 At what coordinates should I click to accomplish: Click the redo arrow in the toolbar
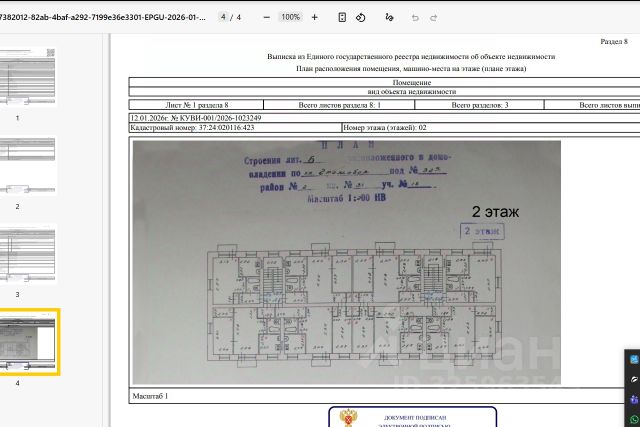pyautogui.click(x=433, y=18)
